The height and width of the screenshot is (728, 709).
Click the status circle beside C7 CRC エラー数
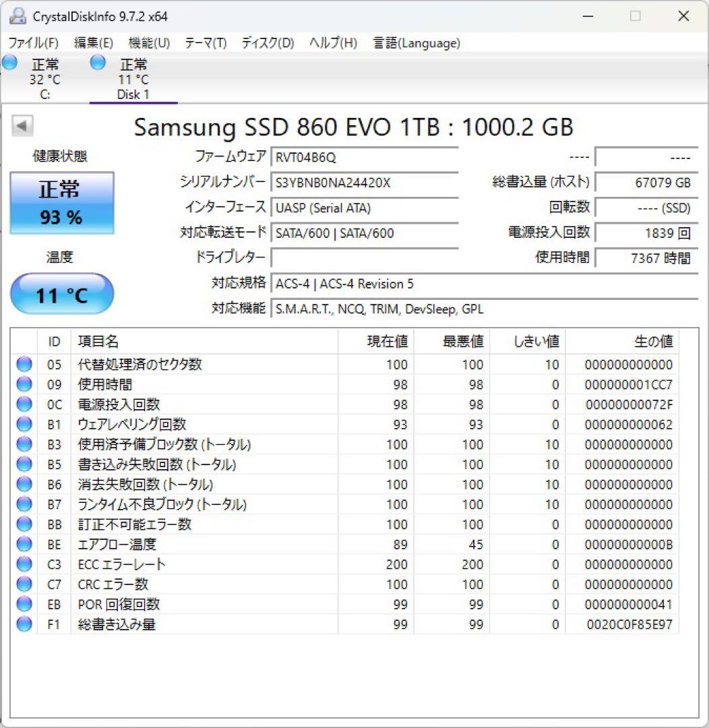point(24,584)
